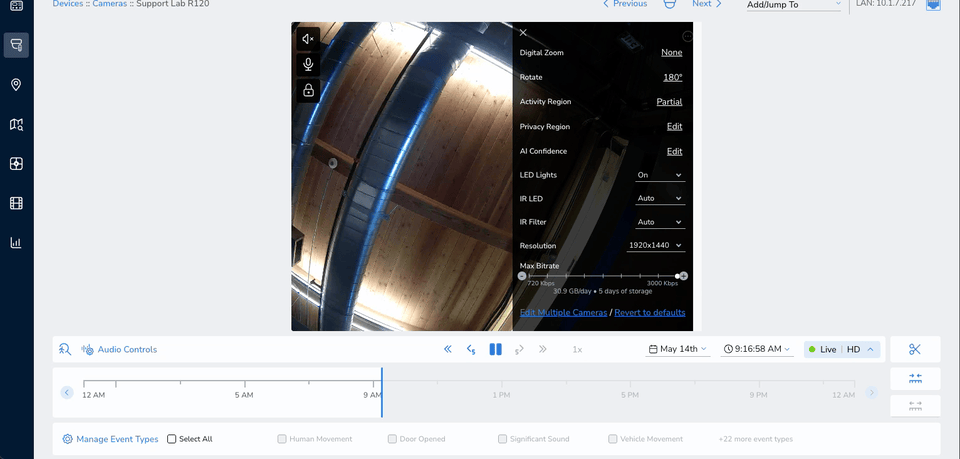Edit the AI Confidence
The height and width of the screenshot is (459, 960).
[x=675, y=151]
